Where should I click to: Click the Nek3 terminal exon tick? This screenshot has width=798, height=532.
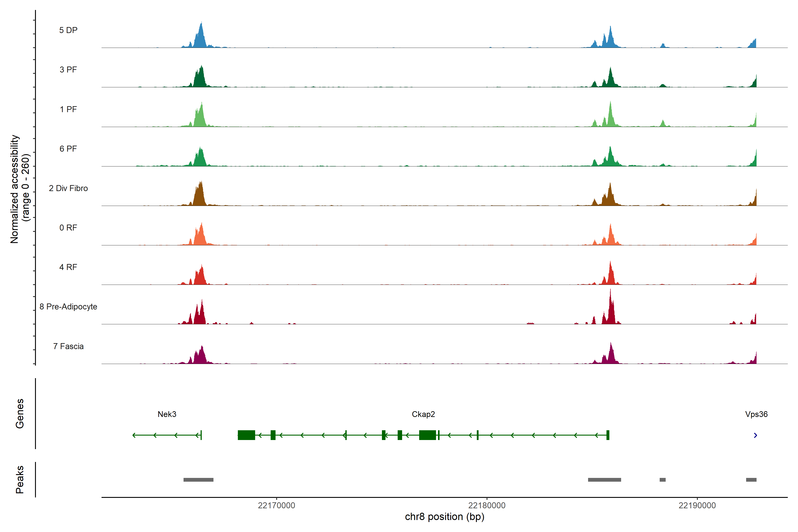pos(201,435)
